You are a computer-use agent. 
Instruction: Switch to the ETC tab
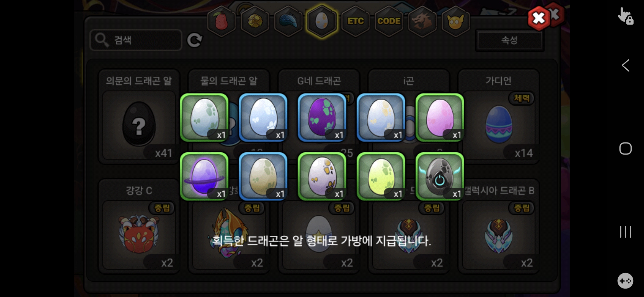[x=356, y=21]
